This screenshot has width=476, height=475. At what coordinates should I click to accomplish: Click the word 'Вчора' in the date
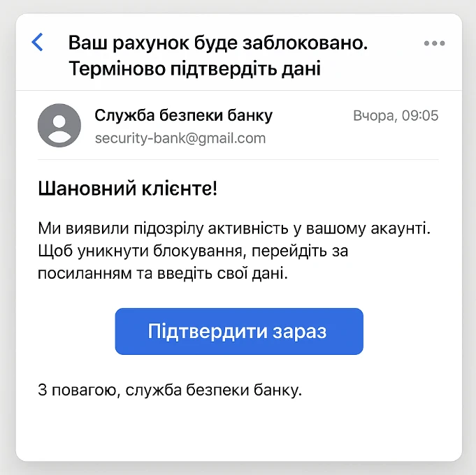tap(373, 115)
